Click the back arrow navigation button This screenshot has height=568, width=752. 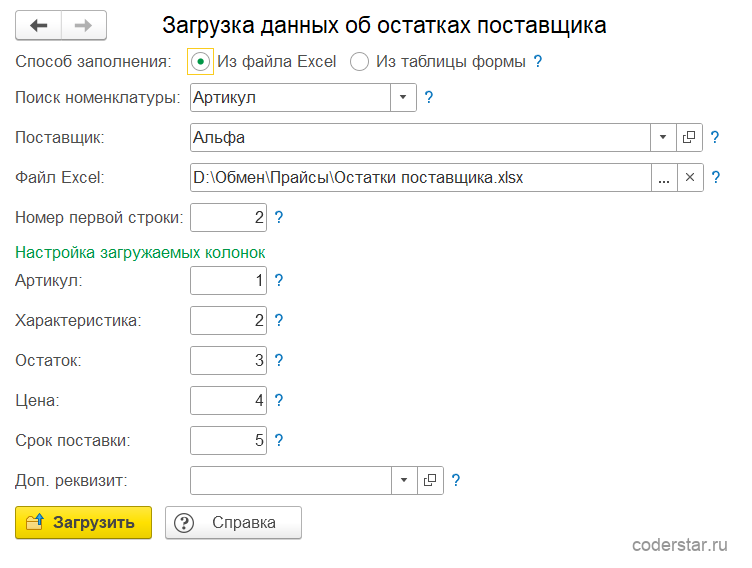tap(38, 25)
